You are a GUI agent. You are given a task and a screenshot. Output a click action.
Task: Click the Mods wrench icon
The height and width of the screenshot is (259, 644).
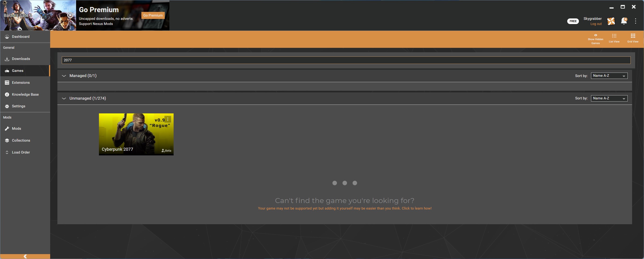[7, 129]
